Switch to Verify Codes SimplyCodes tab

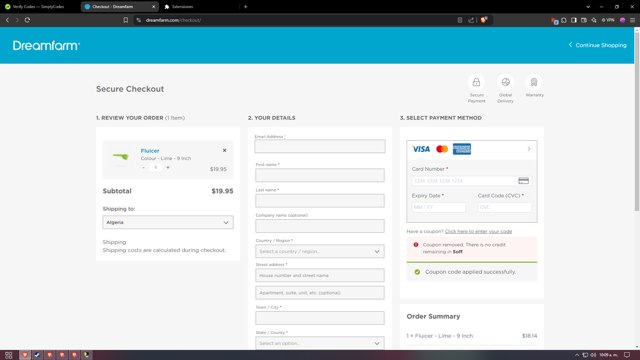39,7
